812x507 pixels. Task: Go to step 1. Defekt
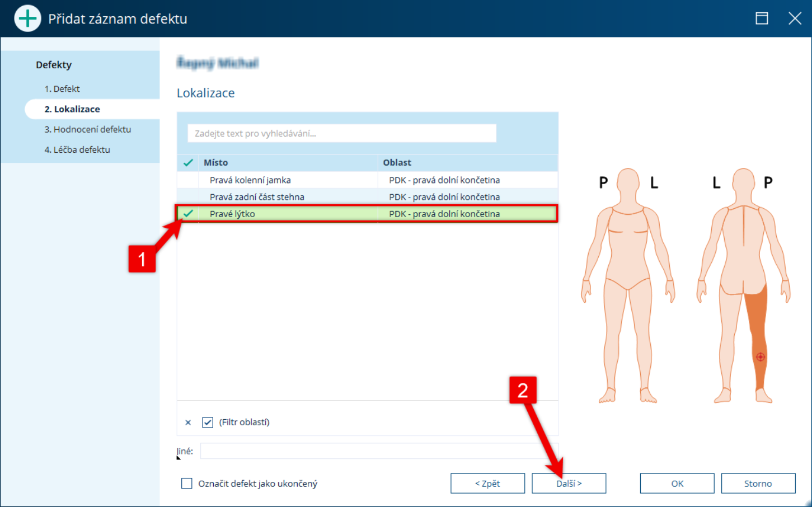click(62, 89)
